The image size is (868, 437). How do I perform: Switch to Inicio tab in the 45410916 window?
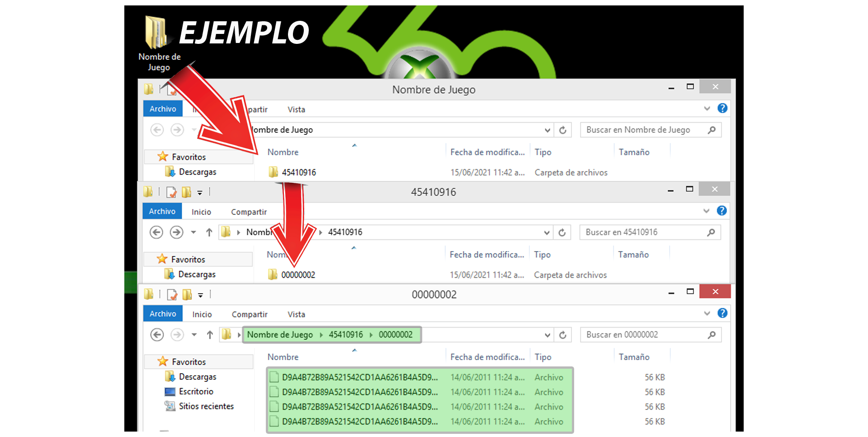[201, 212]
